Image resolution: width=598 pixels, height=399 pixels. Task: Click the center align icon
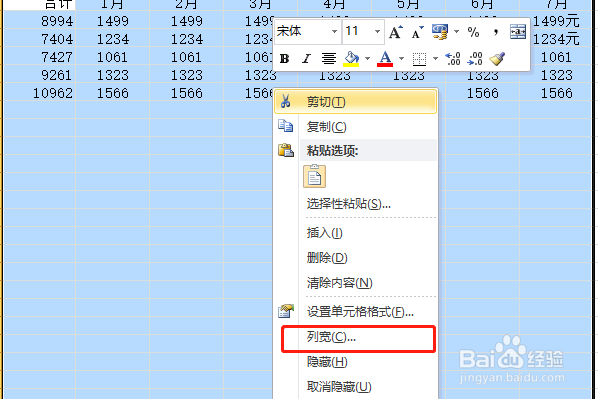click(328, 59)
